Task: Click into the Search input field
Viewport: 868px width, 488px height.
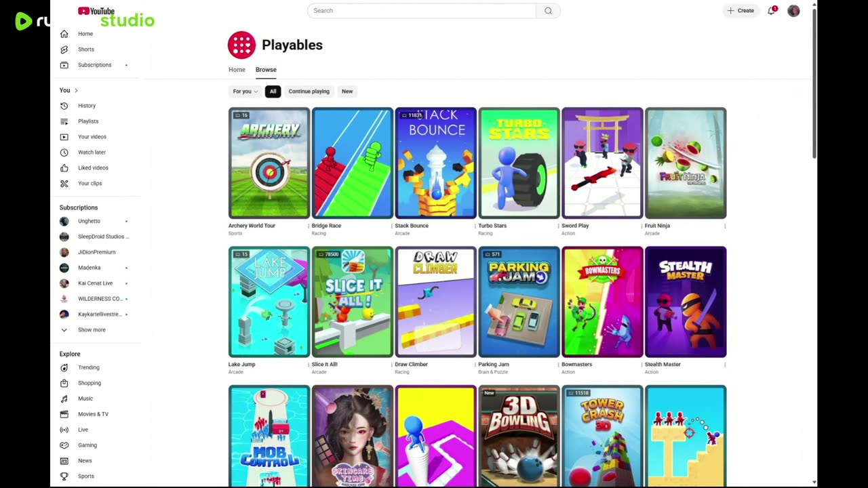Action: pyautogui.click(x=422, y=11)
